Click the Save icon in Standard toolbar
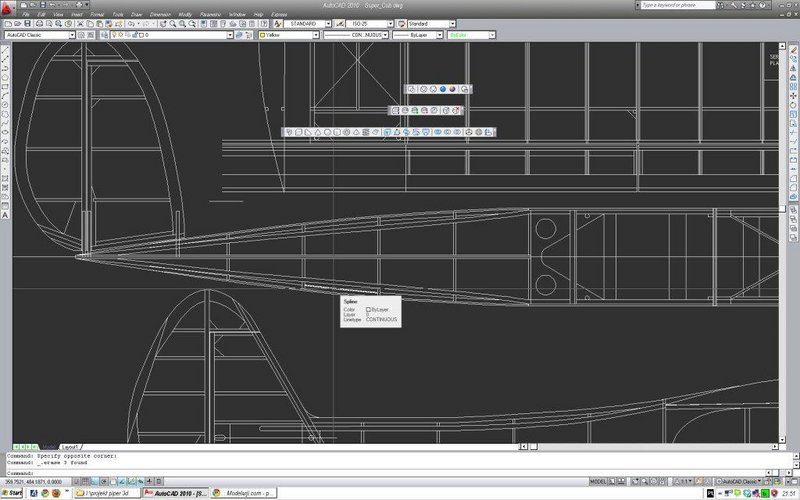Image resolution: width=800 pixels, height=500 pixels. click(28, 24)
